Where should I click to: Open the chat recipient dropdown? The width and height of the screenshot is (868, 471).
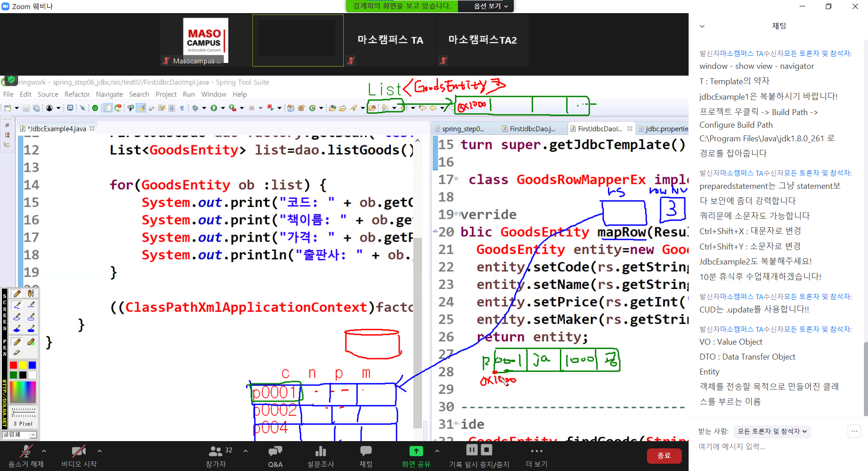pyautogui.click(x=772, y=431)
